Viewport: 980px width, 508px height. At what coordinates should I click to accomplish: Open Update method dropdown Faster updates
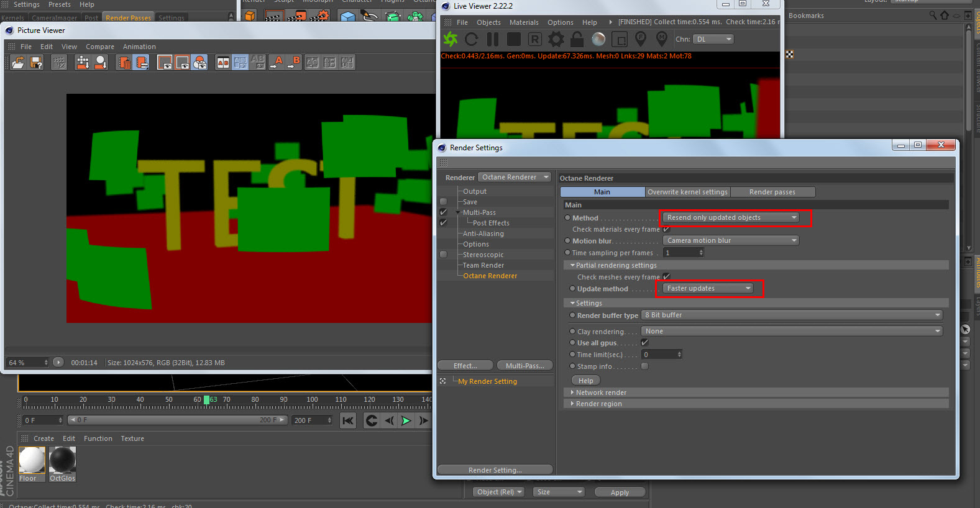point(708,288)
